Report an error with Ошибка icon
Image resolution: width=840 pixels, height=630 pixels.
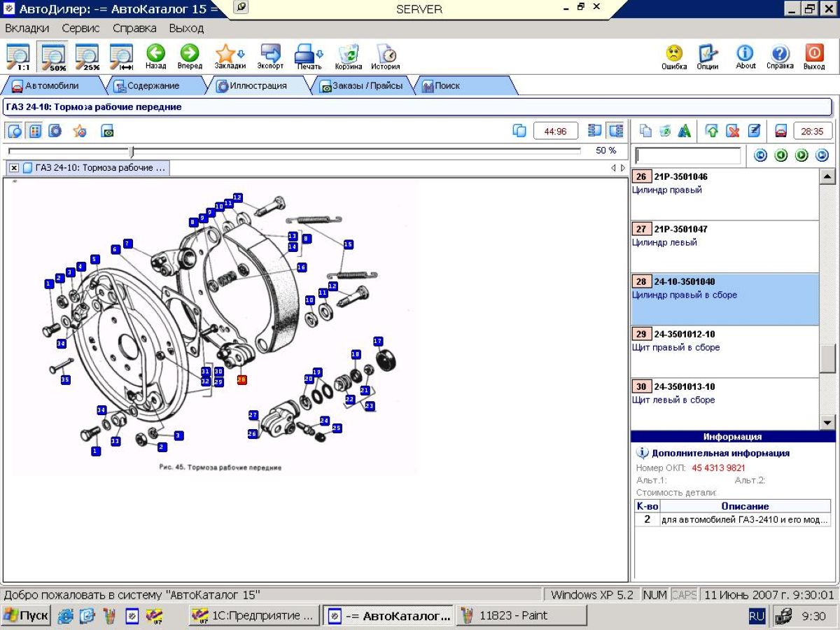[674, 57]
